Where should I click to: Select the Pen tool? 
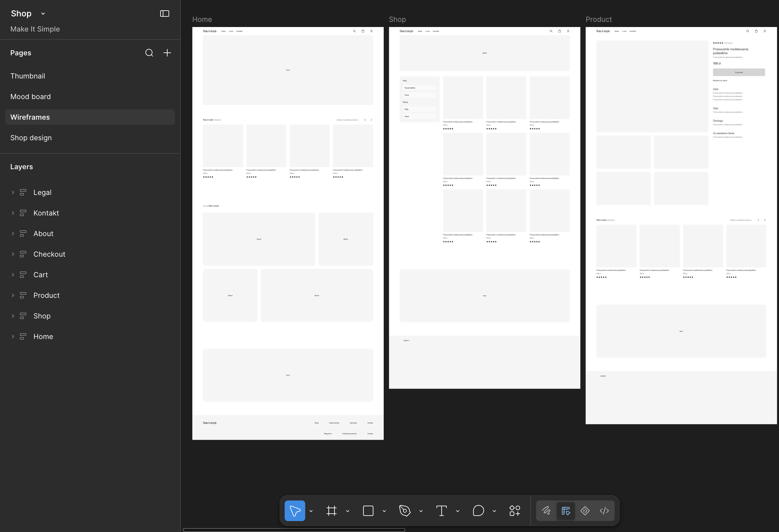405,510
